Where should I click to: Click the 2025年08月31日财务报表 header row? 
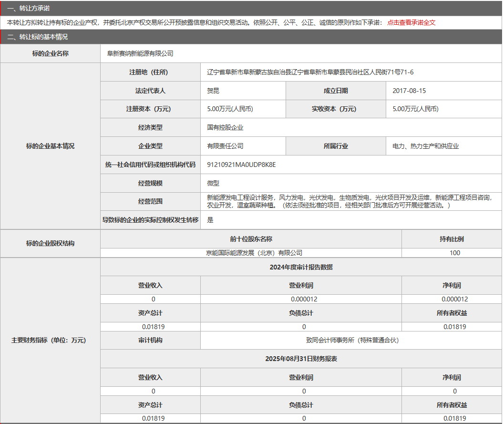(x=301, y=359)
